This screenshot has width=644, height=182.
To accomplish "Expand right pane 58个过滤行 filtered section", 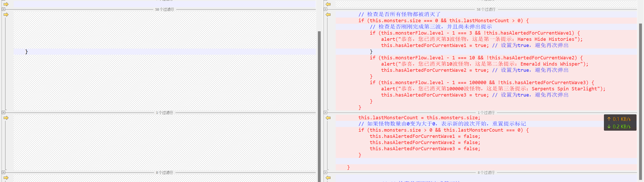I will pos(325,9).
